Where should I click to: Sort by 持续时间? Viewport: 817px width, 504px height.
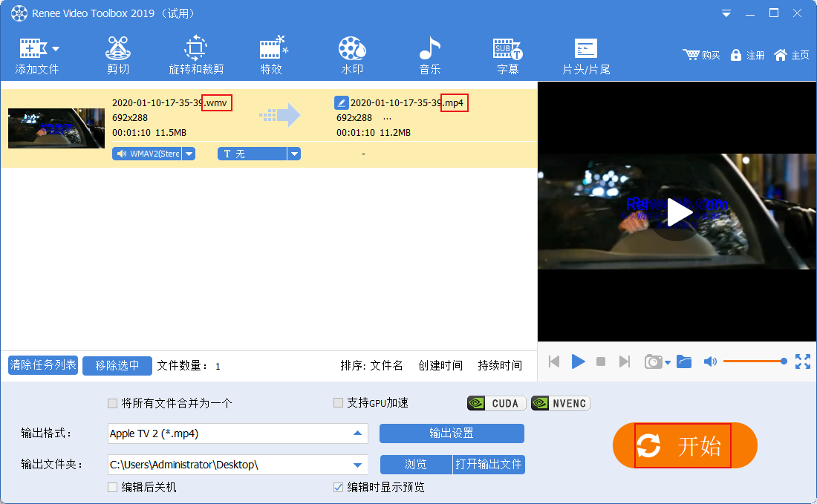(x=500, y=365)
